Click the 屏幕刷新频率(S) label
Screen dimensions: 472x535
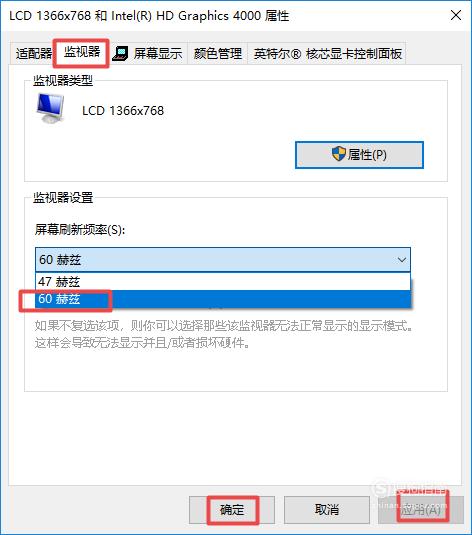click(x=80, y=230)
